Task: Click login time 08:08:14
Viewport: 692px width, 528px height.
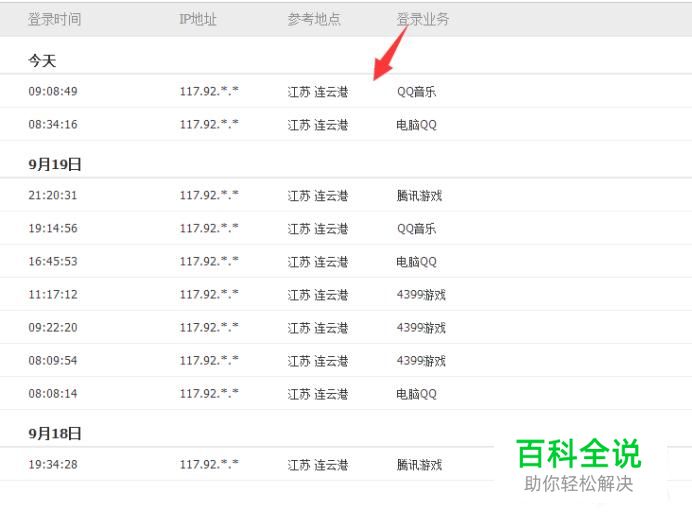Action: (x=53, y=394)
